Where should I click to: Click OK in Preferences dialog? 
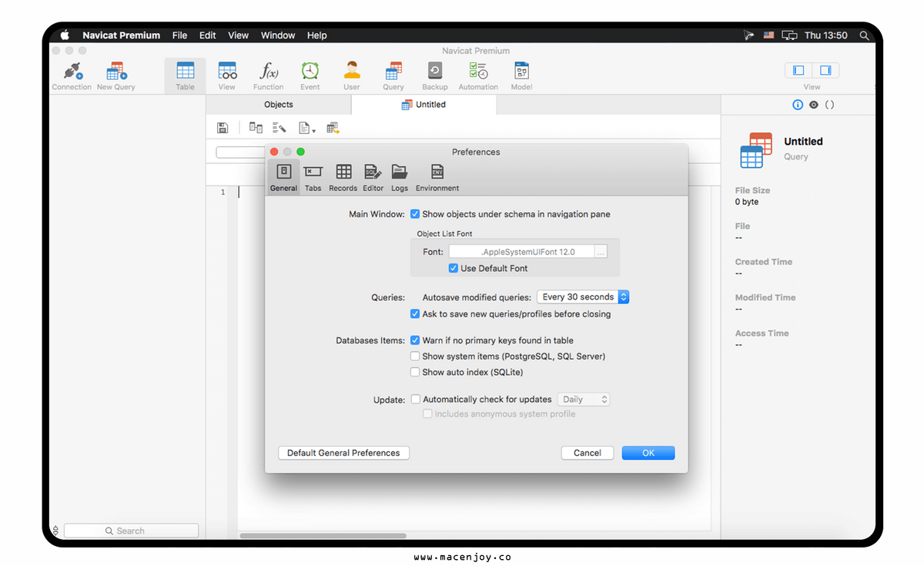(x=648, y=453)
